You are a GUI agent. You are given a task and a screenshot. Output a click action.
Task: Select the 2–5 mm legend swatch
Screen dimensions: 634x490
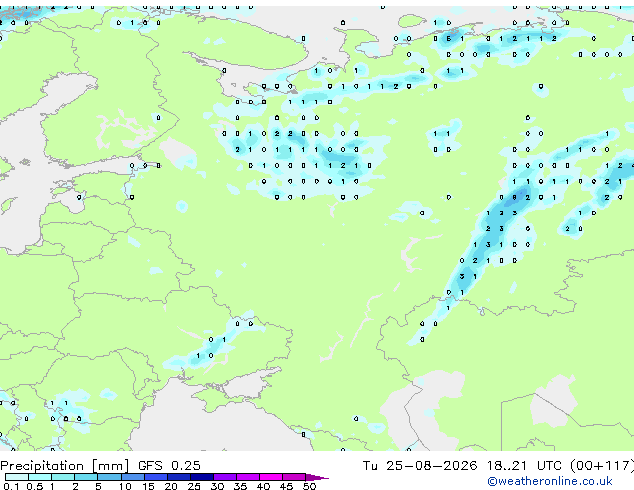[x=86, y=477]
